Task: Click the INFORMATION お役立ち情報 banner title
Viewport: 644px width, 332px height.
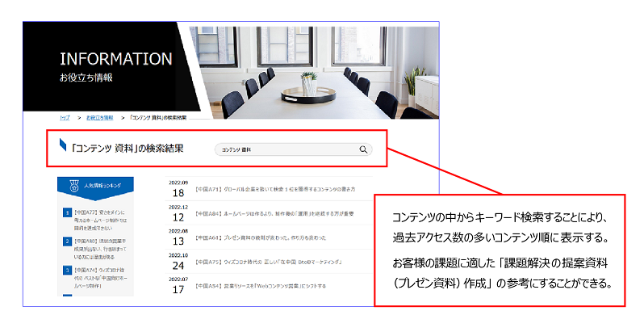Action: (115, 66)
